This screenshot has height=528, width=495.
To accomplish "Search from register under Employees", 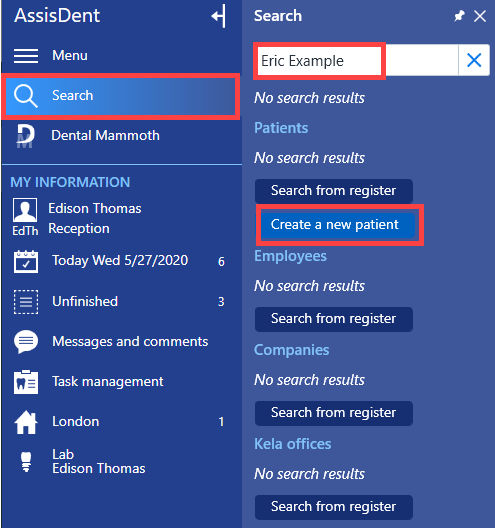I will 334,319.
